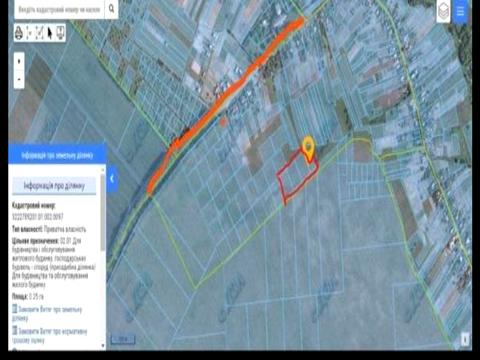Open 'Замовити Витяг про нормативну грошову оцінку' link
480x360 pixels.
[50, 335]
